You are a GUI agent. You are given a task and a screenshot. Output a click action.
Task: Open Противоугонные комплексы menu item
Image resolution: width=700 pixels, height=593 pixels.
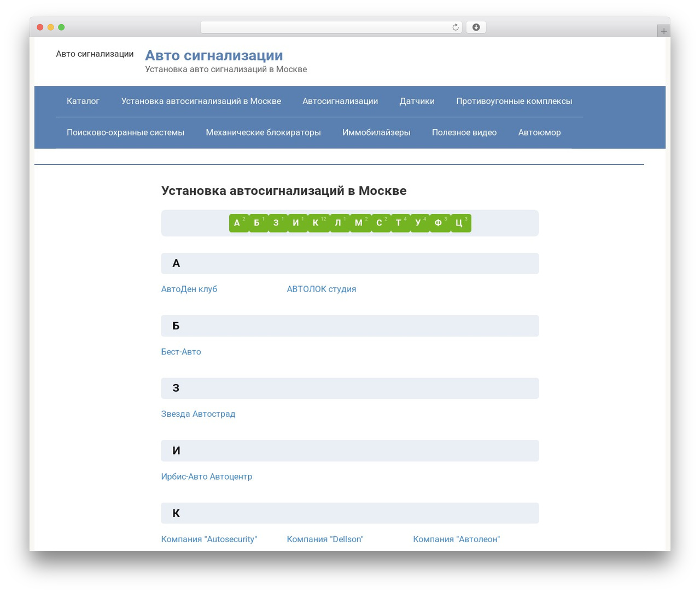[x=514, y=101]
